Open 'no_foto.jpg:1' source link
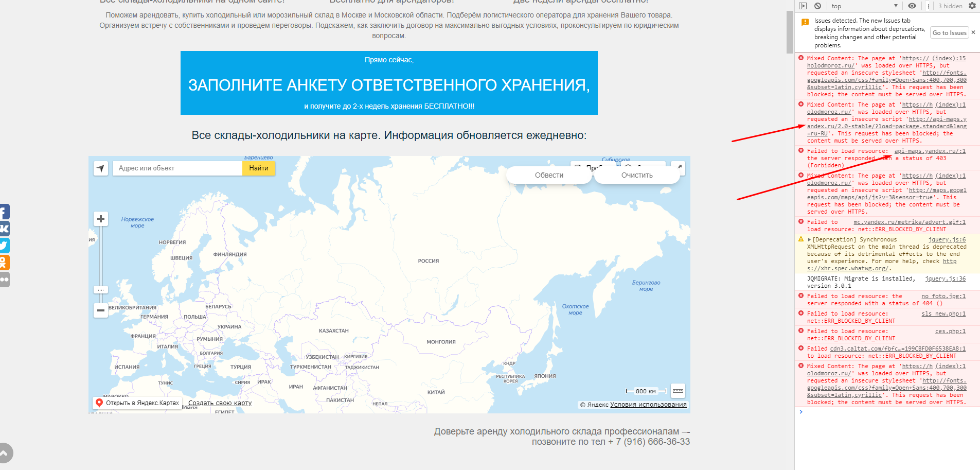 [943, 296]
